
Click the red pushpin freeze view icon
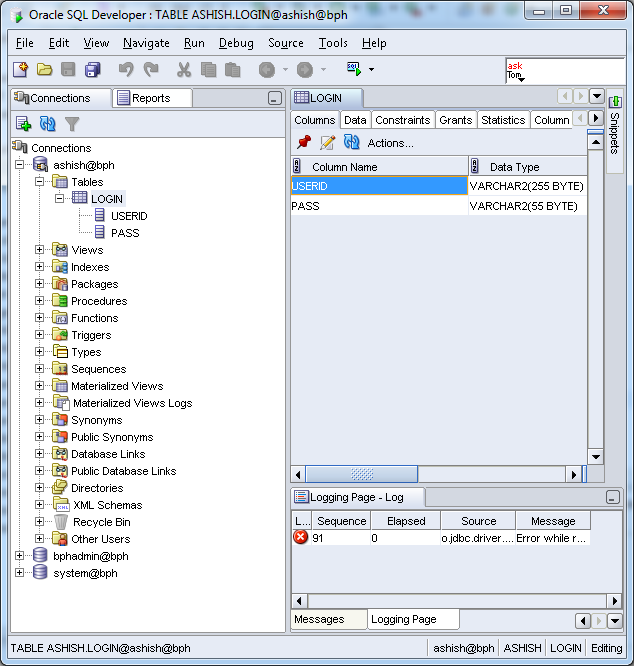point(304,143)
